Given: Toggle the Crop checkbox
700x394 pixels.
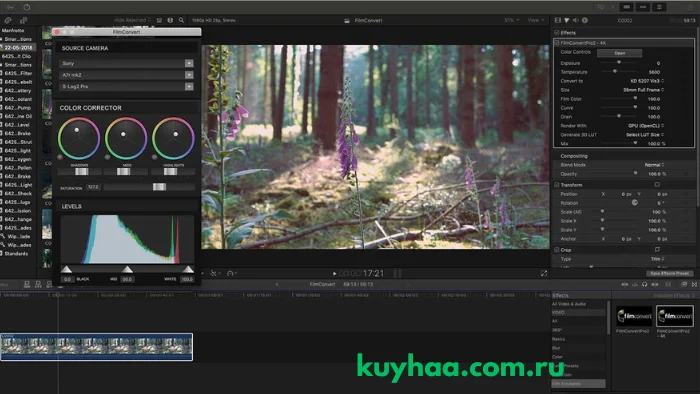Looking at the screenshot, I should [557, 250].
